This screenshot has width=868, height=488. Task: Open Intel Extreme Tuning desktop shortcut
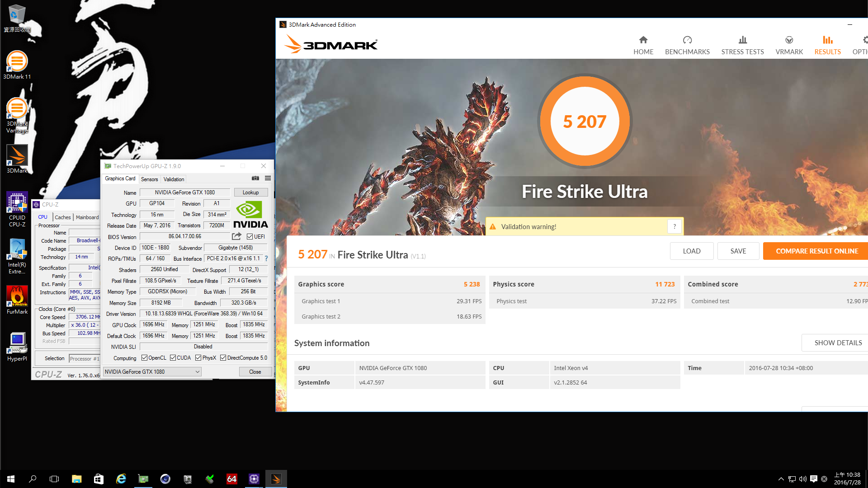coord(17,256)
